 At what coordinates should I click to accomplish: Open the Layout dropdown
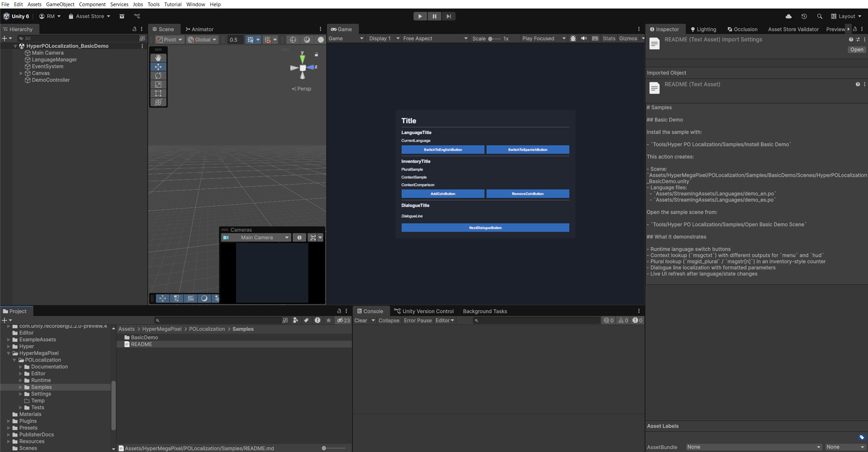coord(846,16)
